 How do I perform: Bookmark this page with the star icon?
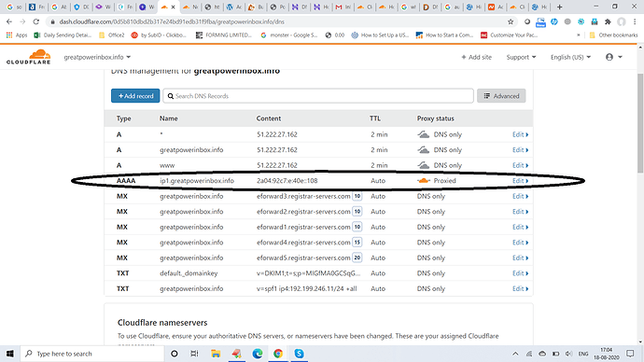pos(511,21)
